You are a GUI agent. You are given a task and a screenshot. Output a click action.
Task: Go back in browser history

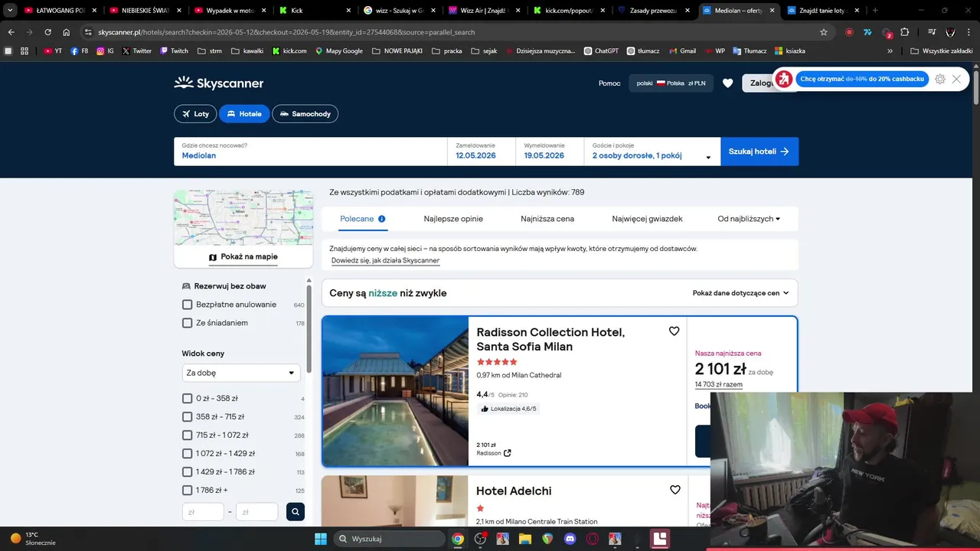point(11,32)
